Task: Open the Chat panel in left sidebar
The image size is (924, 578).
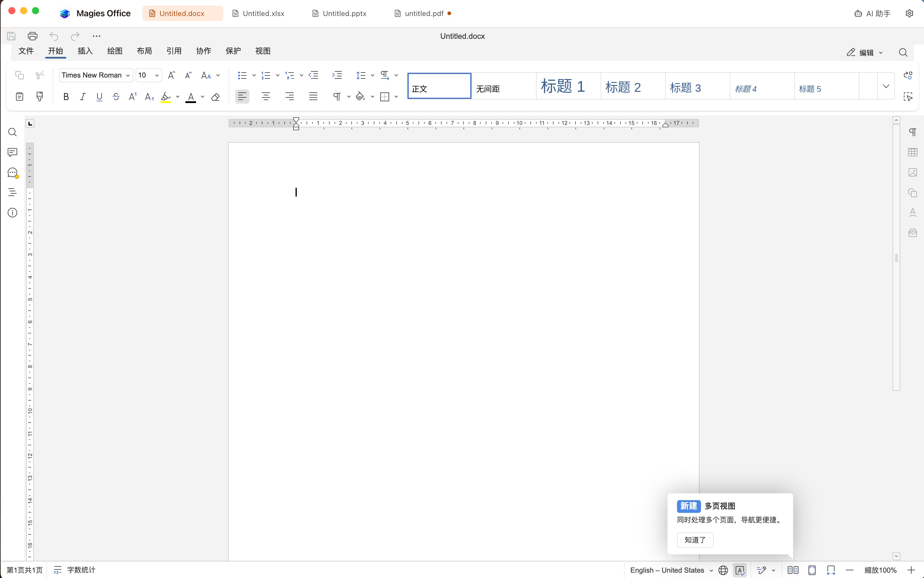Action: (x=13, y=173)
